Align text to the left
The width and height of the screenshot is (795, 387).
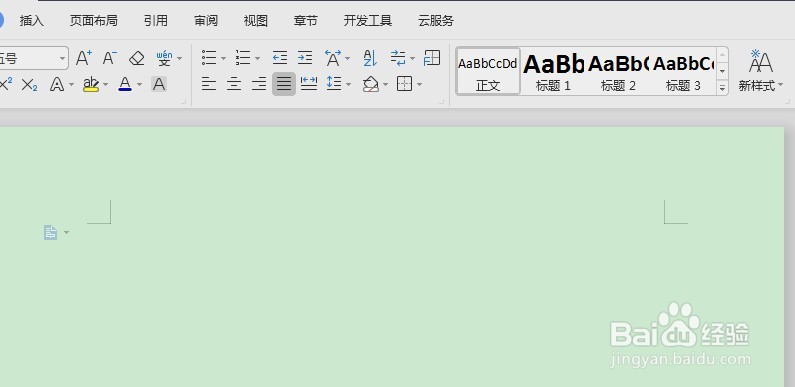pos(209,84)
